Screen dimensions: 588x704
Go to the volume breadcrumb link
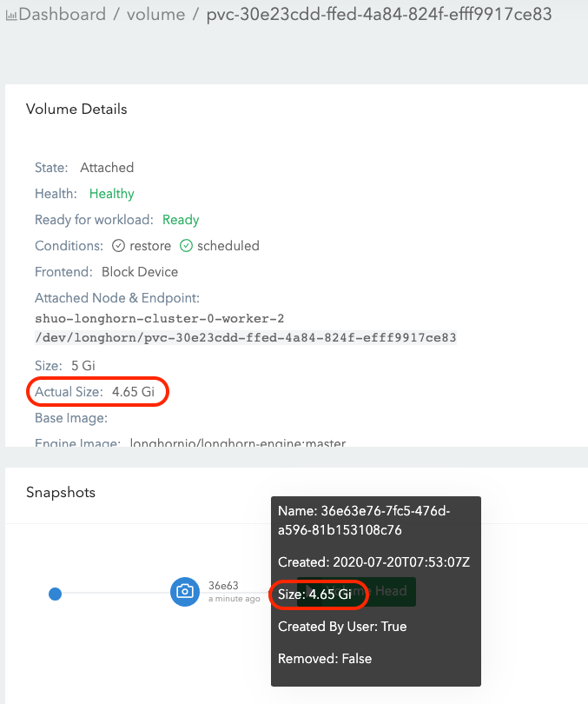(155, 15)
